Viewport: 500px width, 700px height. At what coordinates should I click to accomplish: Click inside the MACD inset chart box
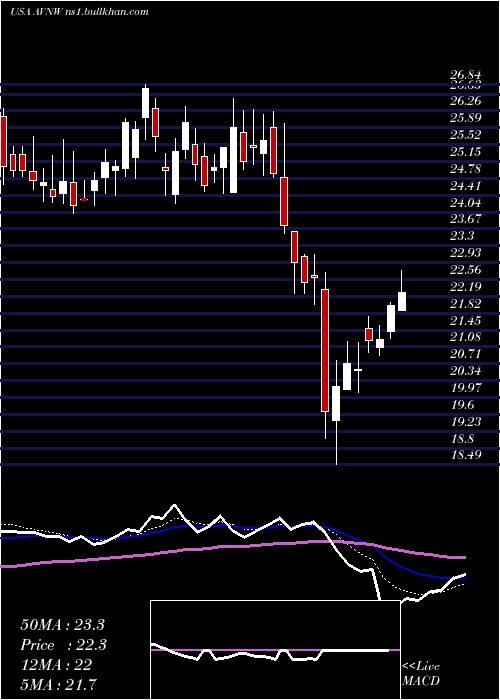(x=275, y=650)
